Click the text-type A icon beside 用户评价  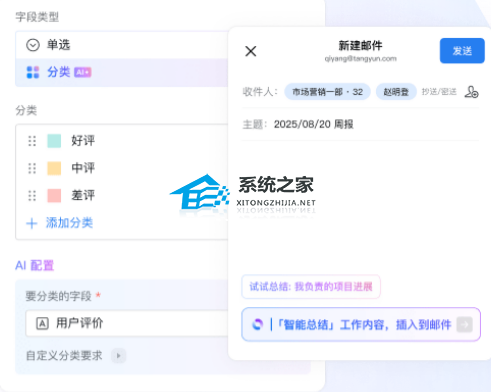[x=42, y=324]
